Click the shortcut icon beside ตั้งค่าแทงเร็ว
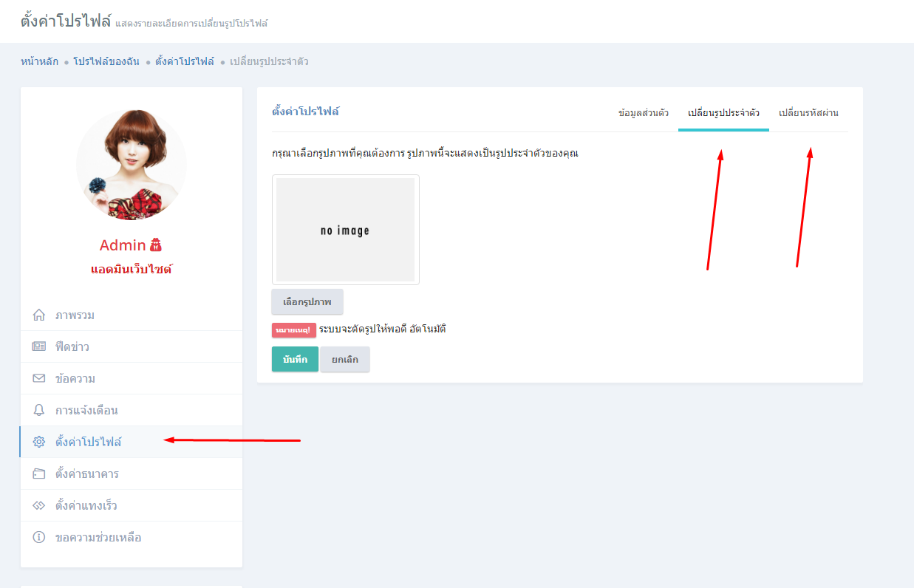This screenshot has height=588, width=914. tap(39, 506)
